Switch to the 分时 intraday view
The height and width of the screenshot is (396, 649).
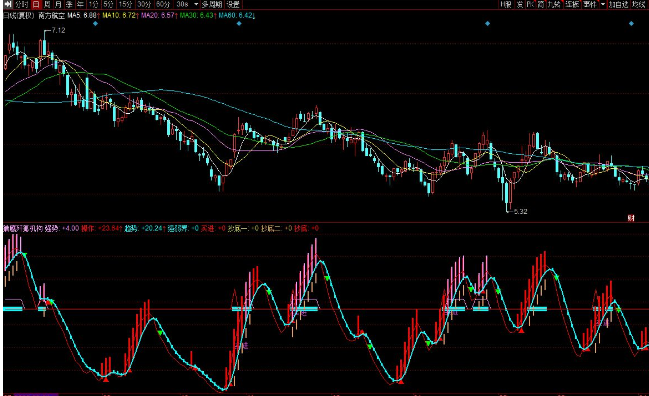click(21, 4)
